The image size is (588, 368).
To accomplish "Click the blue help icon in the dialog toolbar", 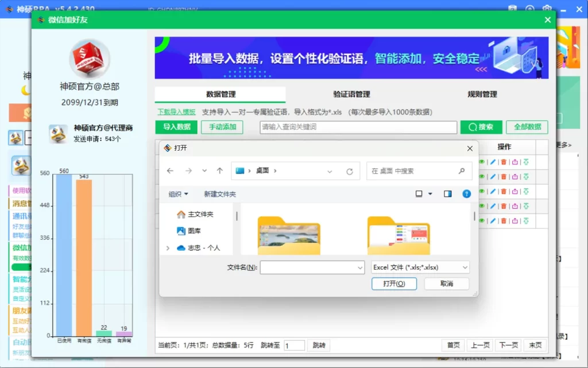I will coord(467,194).
